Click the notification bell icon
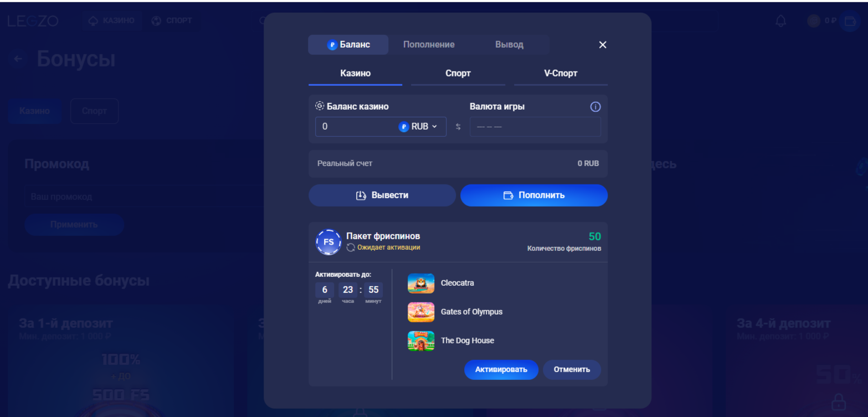 (x=781, y=21)
